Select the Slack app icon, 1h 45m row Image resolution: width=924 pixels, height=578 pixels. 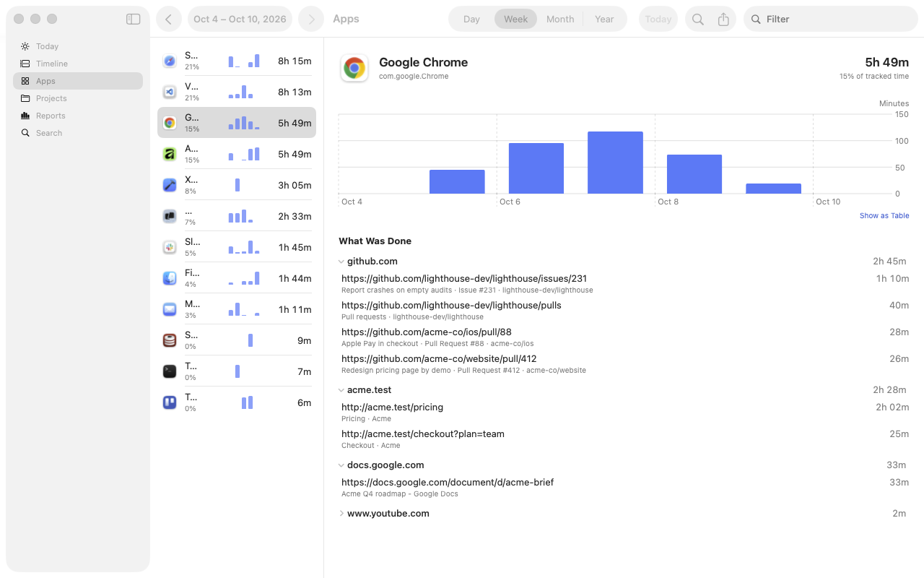click(x=170, y=247)
